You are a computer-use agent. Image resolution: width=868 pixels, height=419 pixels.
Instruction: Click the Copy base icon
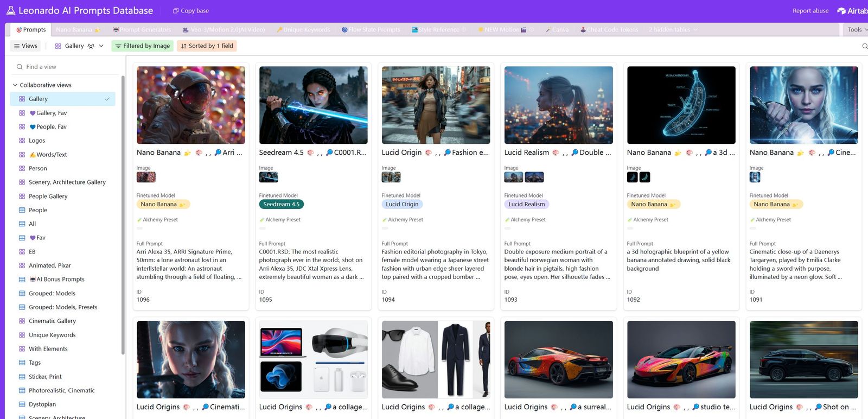(x=176, y=11)
